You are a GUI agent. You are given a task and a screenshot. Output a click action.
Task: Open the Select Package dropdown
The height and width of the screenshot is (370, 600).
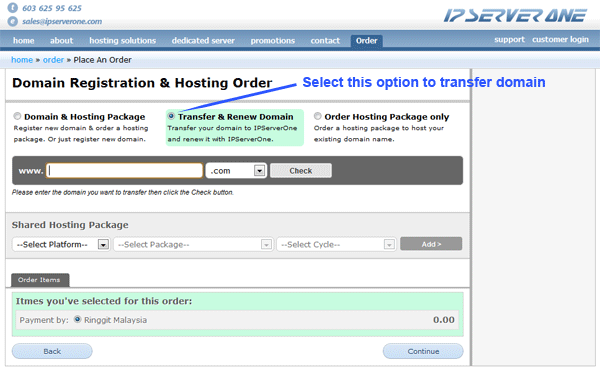tap(193, 244)
